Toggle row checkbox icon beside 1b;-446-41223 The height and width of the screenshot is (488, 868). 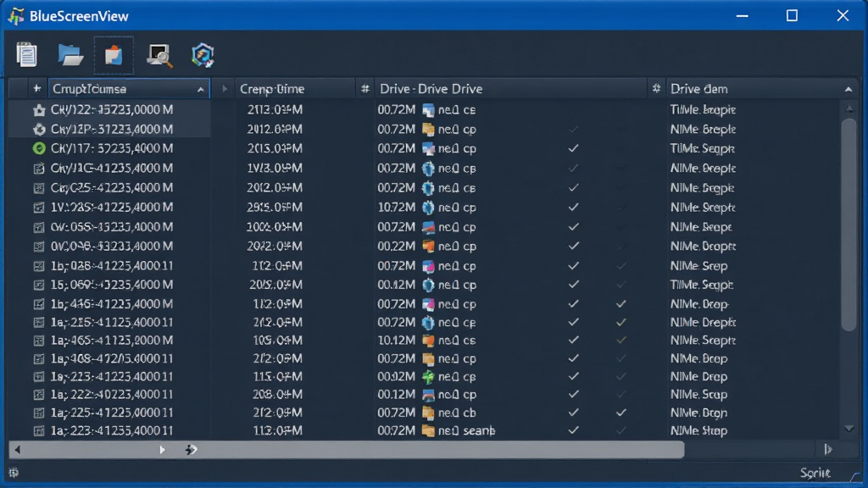(x=39, y=304)
